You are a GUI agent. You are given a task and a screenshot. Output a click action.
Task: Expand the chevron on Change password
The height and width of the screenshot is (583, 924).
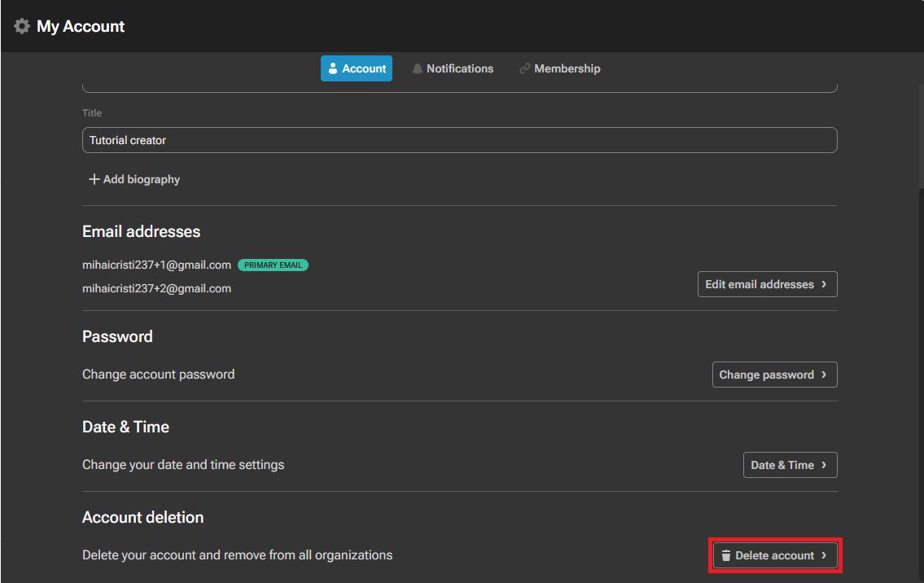point(824,375)
